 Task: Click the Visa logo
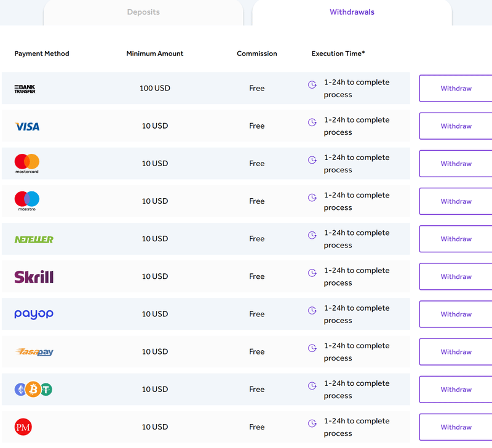point(27,127)
